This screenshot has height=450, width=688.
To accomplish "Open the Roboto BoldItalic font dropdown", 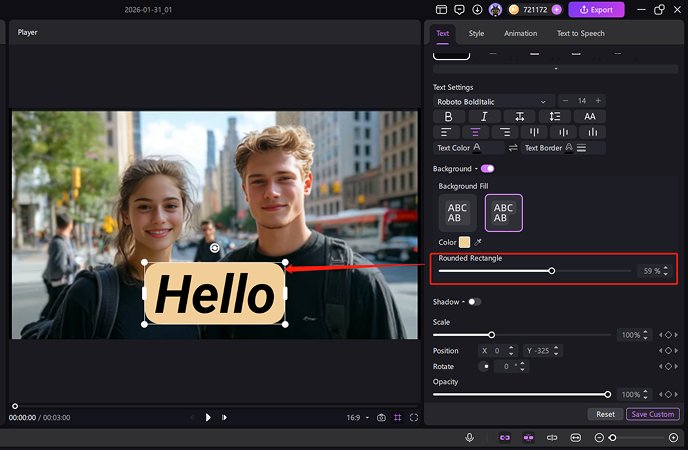I will pyautogui.click(x=494, y=101).
